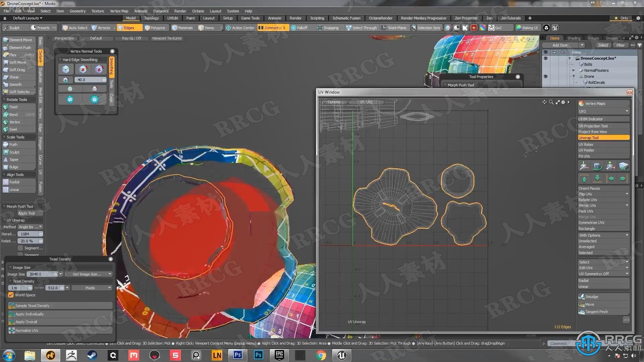The height and width of the screenshot is (362, 644).
Task: Click the UV Projection Tool icon
Action: [603, 126]
